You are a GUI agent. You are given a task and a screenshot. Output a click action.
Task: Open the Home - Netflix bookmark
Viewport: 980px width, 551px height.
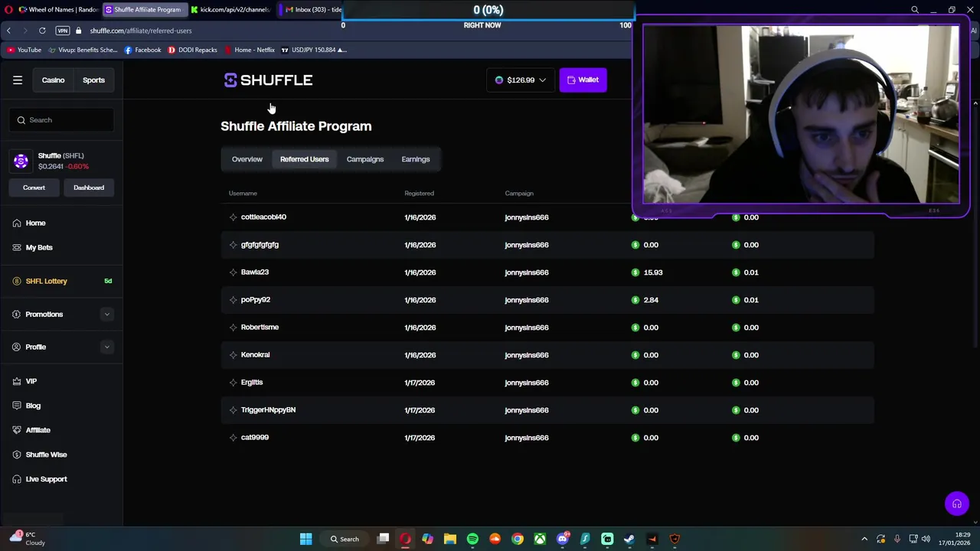point(250,50)
